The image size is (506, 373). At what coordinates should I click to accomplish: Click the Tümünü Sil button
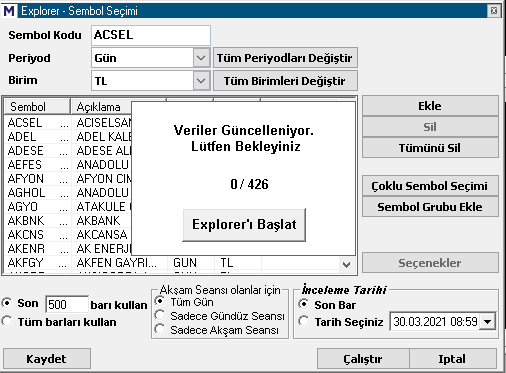point(430,148)
